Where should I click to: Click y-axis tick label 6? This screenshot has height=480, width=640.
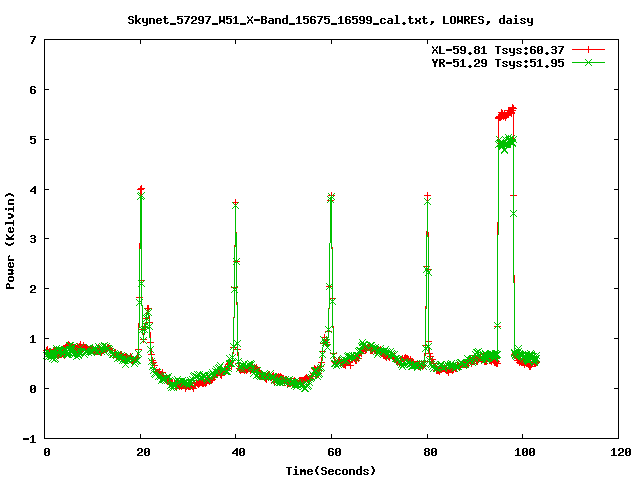33,90
